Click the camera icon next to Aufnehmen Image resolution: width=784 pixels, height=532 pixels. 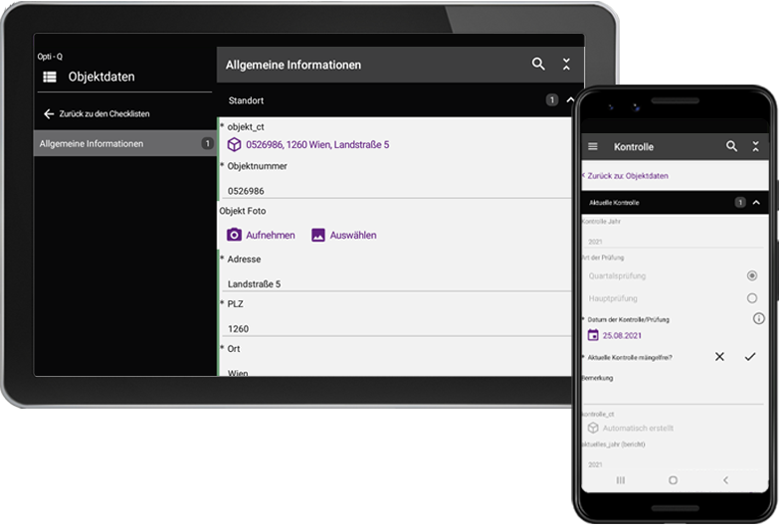click(234, 236)
